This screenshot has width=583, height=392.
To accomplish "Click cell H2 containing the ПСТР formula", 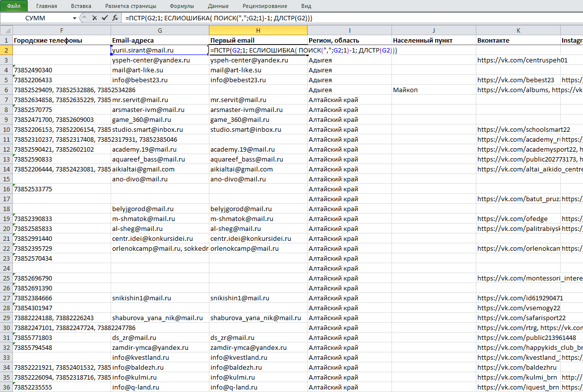I will [258, 50].
